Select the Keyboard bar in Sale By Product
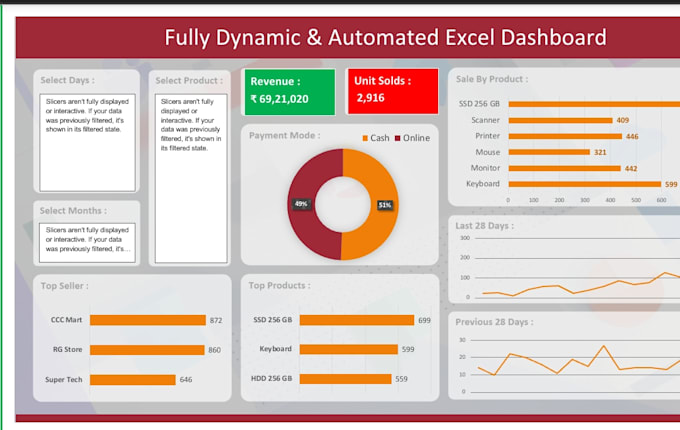680x430 pixels. tap(585, 184)
